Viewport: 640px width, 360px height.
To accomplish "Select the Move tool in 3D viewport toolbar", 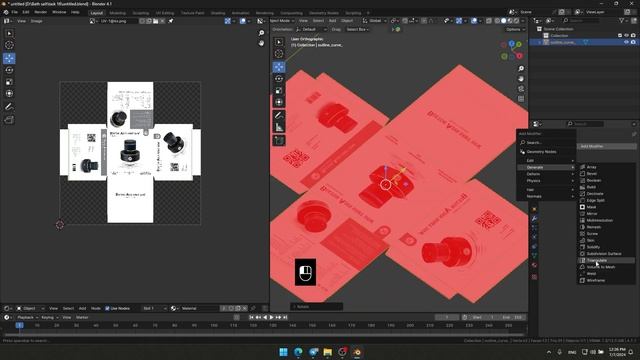I will click(x=279, y=67).
